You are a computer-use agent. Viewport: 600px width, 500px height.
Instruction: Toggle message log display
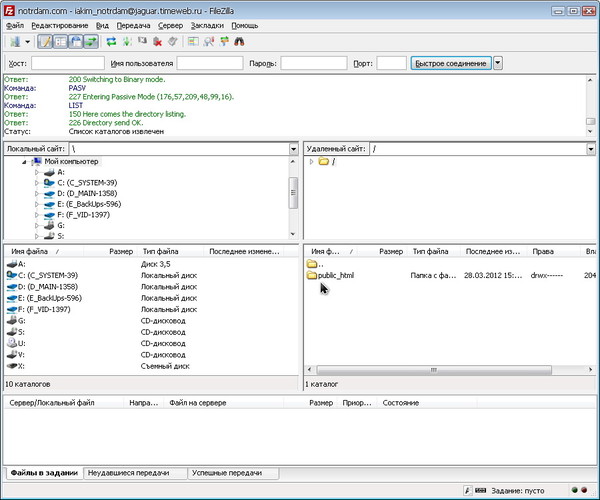click(x=45, y=42)
